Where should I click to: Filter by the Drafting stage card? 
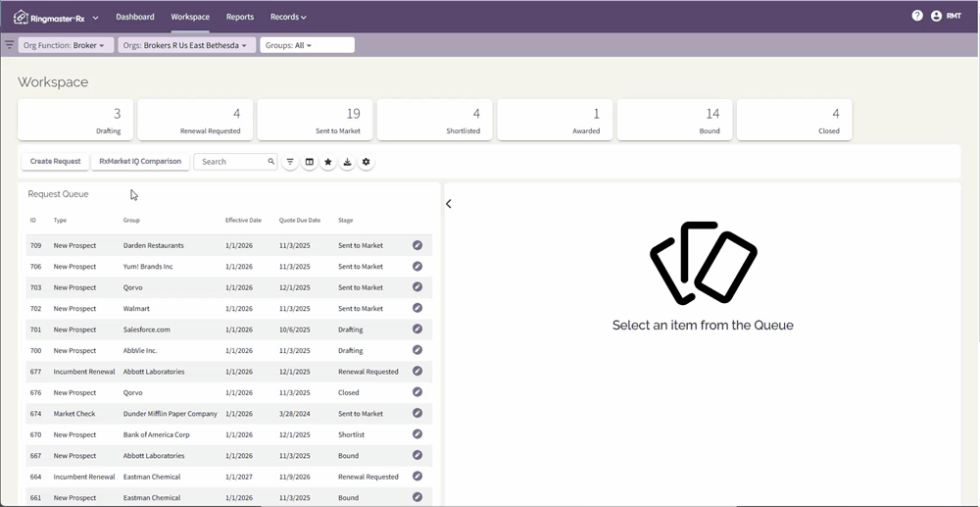75,120
